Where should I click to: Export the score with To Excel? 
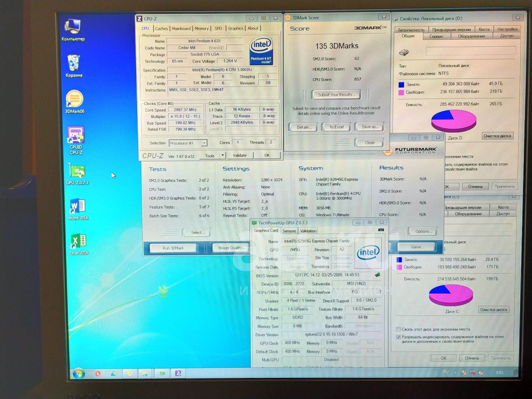click(x=336, y=127)
